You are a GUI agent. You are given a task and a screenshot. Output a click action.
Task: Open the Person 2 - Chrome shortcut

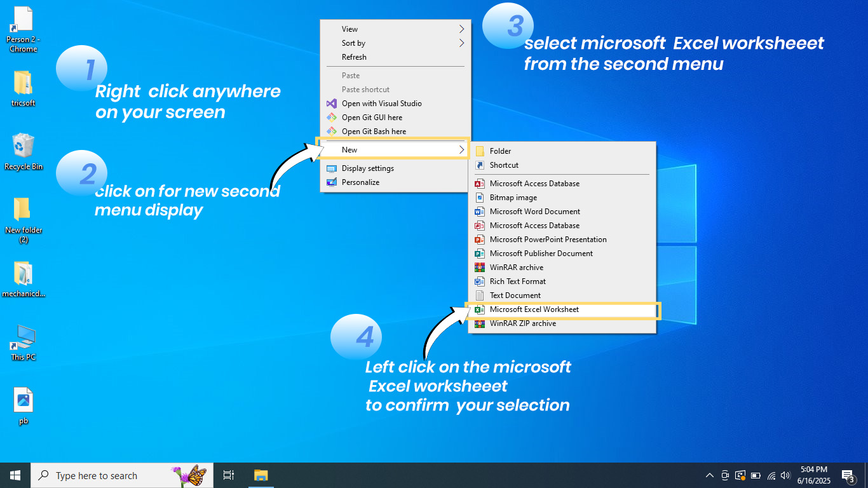click(22, 19)
